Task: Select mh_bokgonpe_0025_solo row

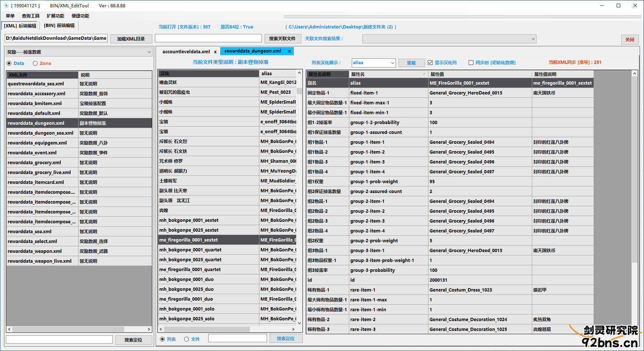Action: click(x=227, y=319)
